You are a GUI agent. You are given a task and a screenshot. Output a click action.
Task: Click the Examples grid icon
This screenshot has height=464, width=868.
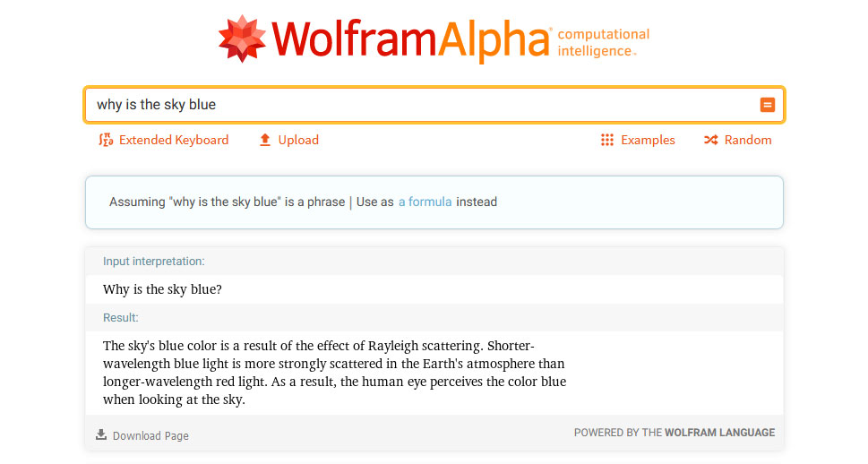(607, 140)
